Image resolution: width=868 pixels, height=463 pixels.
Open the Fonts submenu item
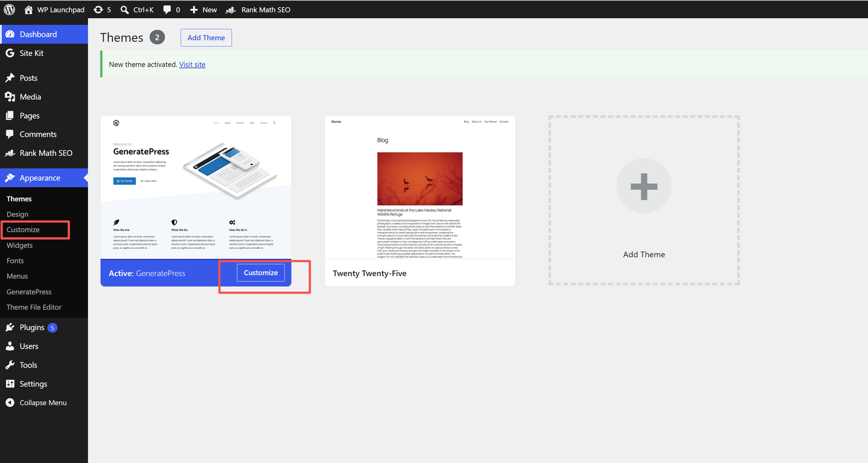point(15,261)
